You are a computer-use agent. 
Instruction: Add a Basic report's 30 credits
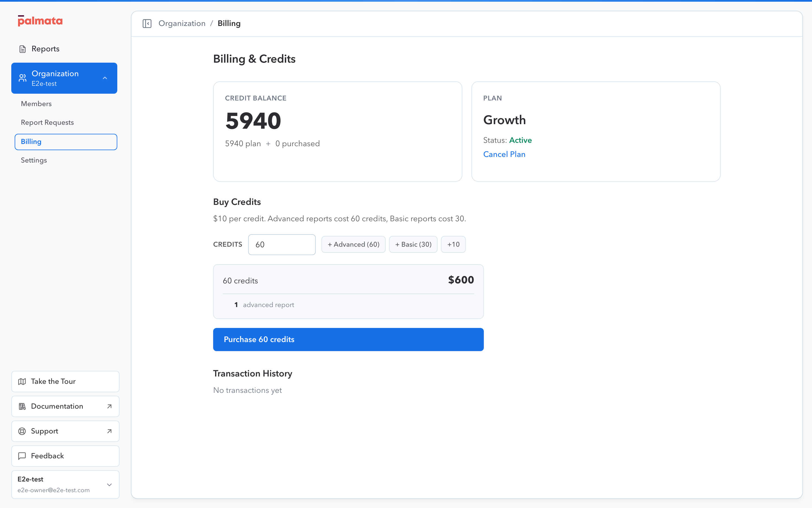(413, 244)
